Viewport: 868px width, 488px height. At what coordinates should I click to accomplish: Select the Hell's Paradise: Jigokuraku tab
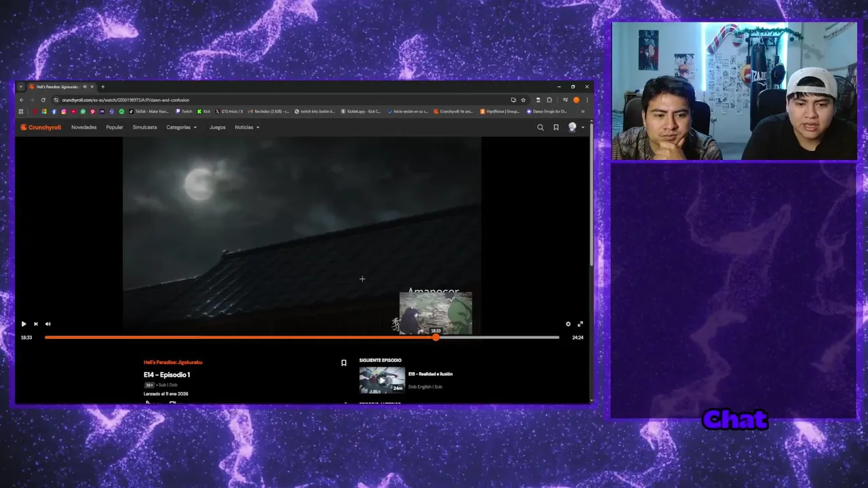[x=62, y=87]
